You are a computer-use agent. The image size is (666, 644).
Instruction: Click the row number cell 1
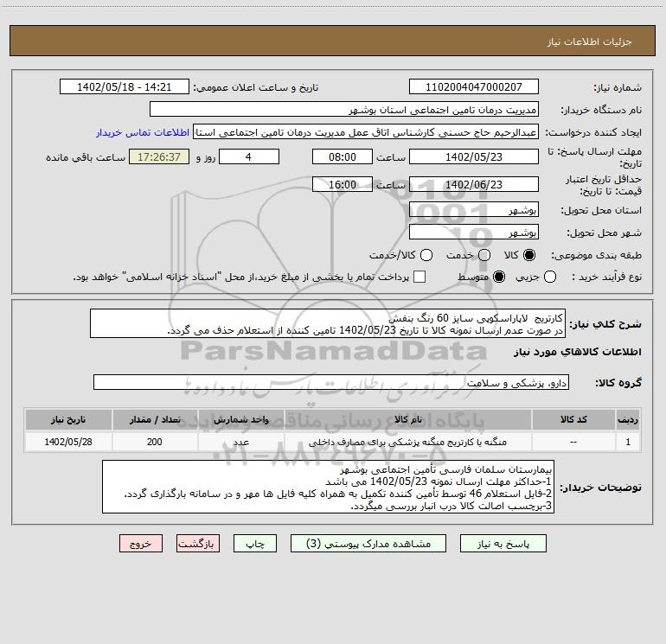pos(628,442)
